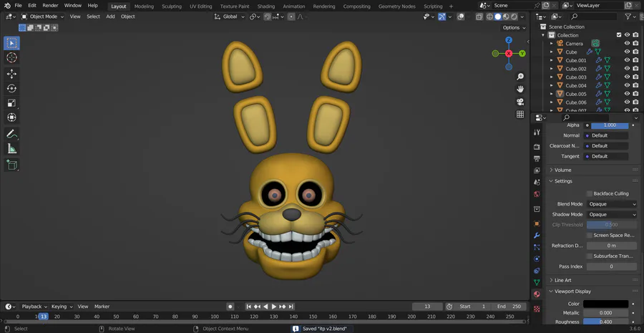Toggle auto keying record button

(x=230, y=307)
